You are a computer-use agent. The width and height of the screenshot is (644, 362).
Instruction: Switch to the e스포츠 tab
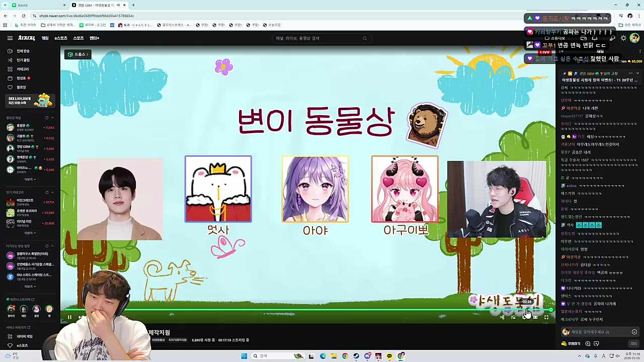point(60,38)
